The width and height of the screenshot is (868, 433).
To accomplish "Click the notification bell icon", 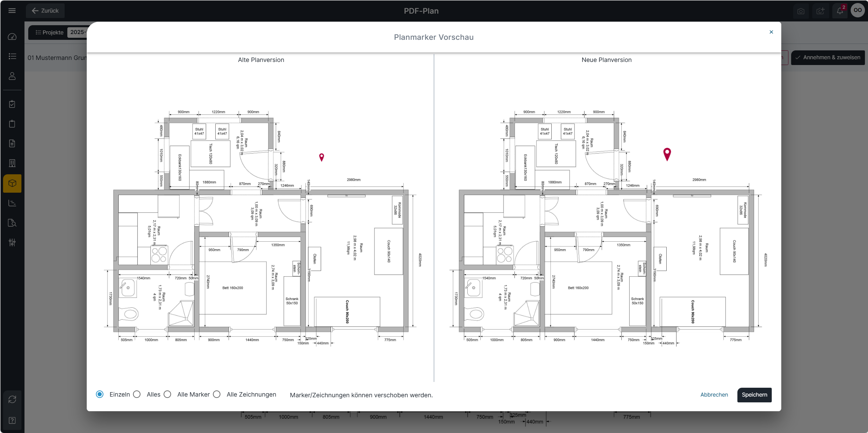I will [x=840, y=11].
